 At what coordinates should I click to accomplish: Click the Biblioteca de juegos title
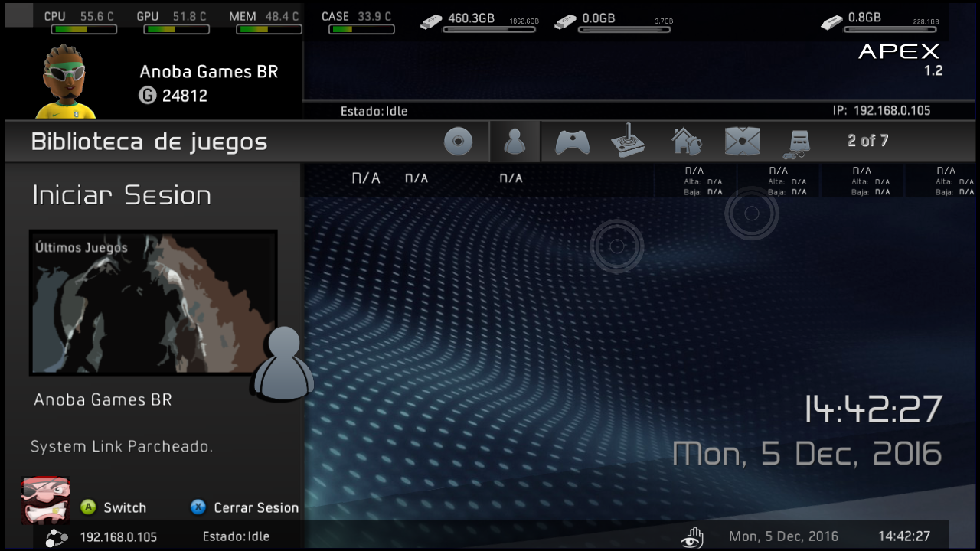[x=149, y=142]
